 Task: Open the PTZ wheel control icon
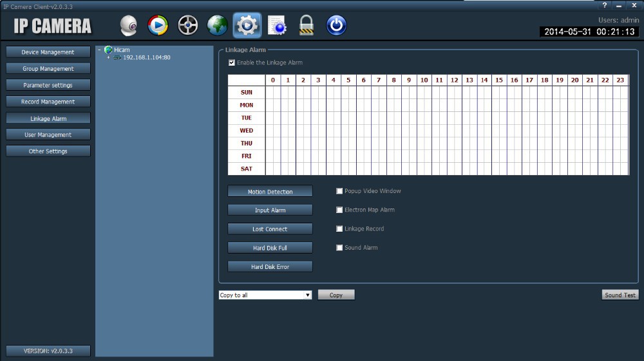187,25
